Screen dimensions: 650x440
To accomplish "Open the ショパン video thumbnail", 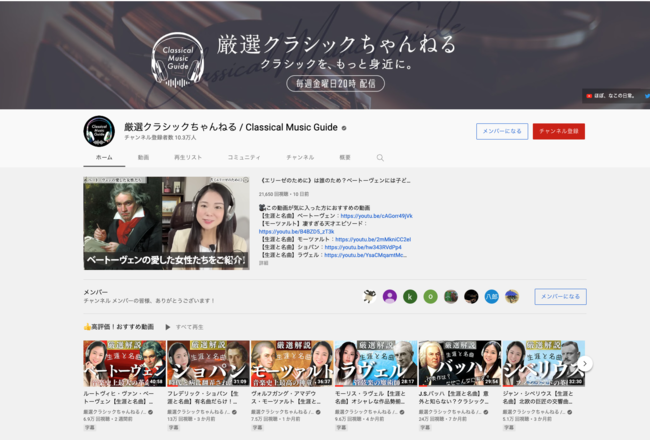I will pyautogui.click(x=208, y=364).
